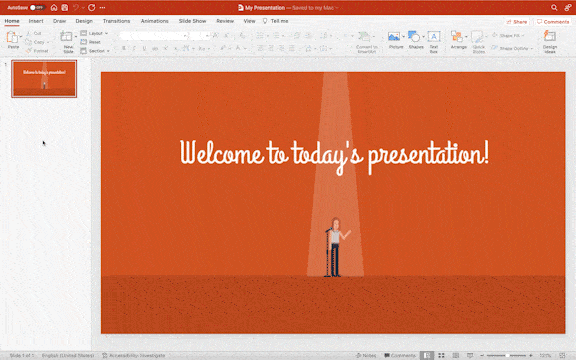Switch to the Home tab

tap(12, 21)
